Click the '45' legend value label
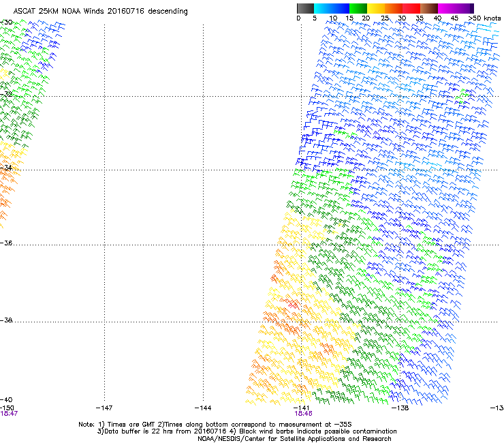Screen dimensions: 504x443 pyautogui.click(x=454, y=18)
